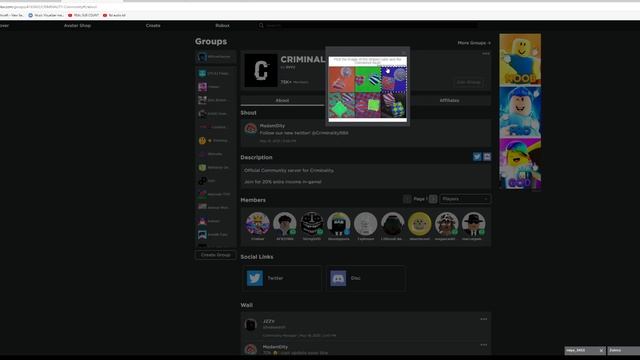This screenshot has width=640, height=360.
Task: Select the teal bottom-left captcha image
Action: pos(342,105)
